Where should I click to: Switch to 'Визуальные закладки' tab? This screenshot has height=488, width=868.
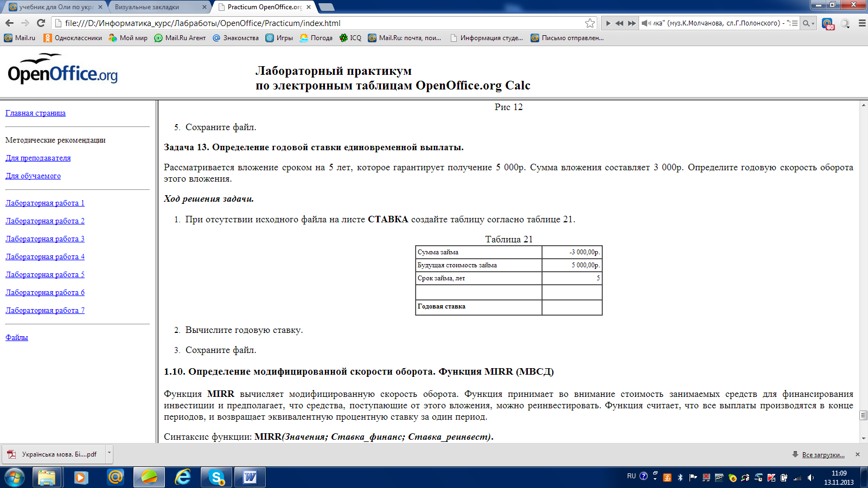point(157,7)
